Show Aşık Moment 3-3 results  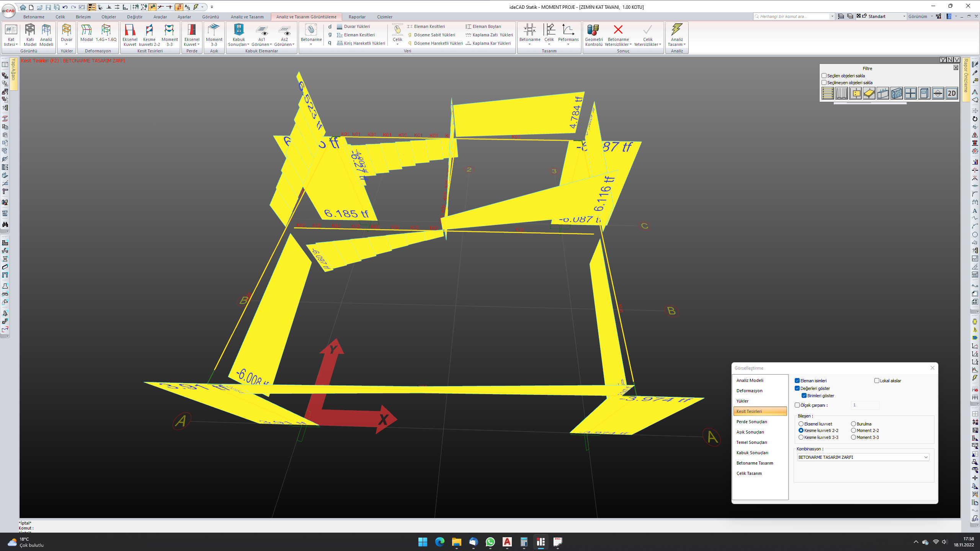[214, 35]
